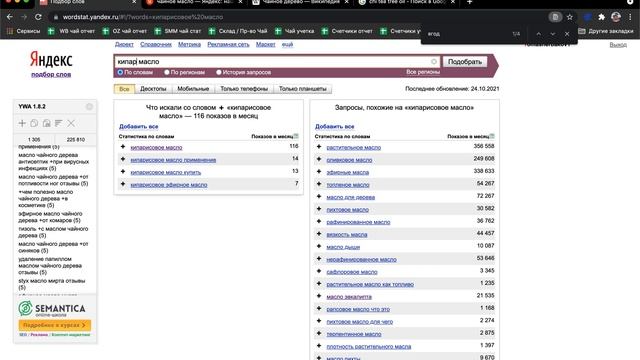Clear the YWA list with X icon
This screenshot has height=360, width=640.
click(71, 123)
